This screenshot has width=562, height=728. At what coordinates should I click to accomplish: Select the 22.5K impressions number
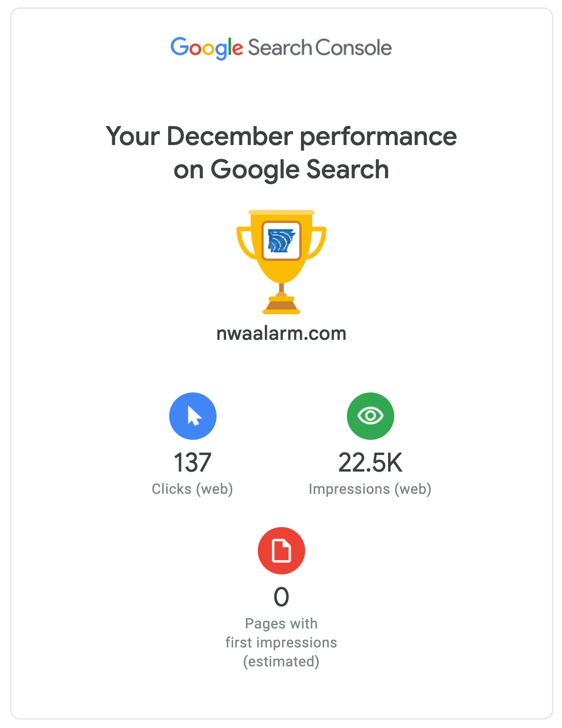tap(370, 463)
